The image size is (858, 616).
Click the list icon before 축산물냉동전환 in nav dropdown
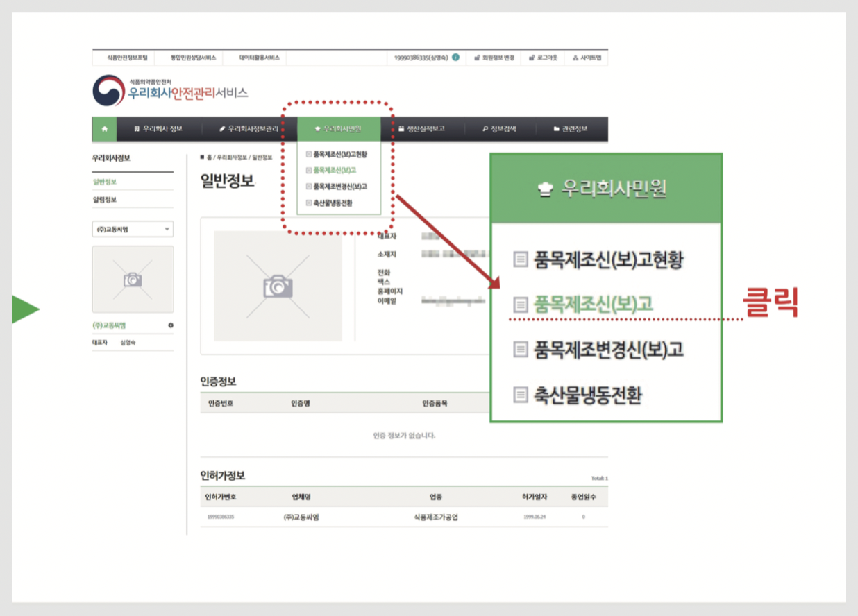click(309, 203)
